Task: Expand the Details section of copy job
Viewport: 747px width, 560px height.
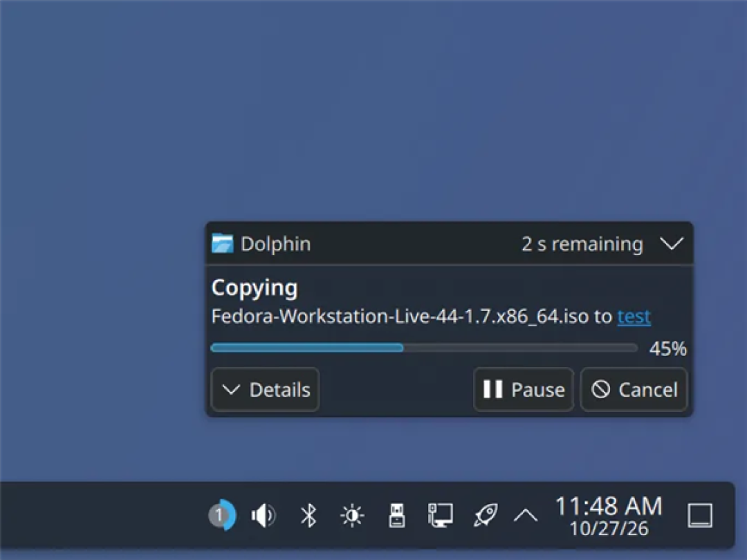Action: [265, 389]
